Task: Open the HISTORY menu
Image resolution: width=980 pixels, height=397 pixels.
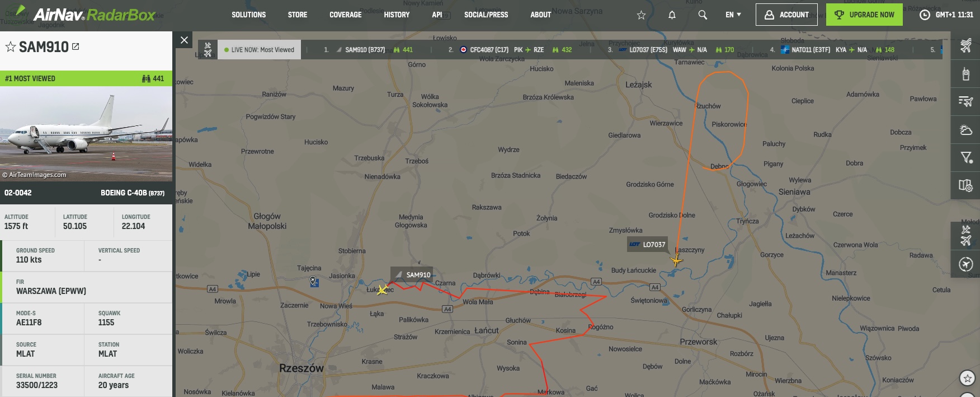Action: [x=397, y=15]
